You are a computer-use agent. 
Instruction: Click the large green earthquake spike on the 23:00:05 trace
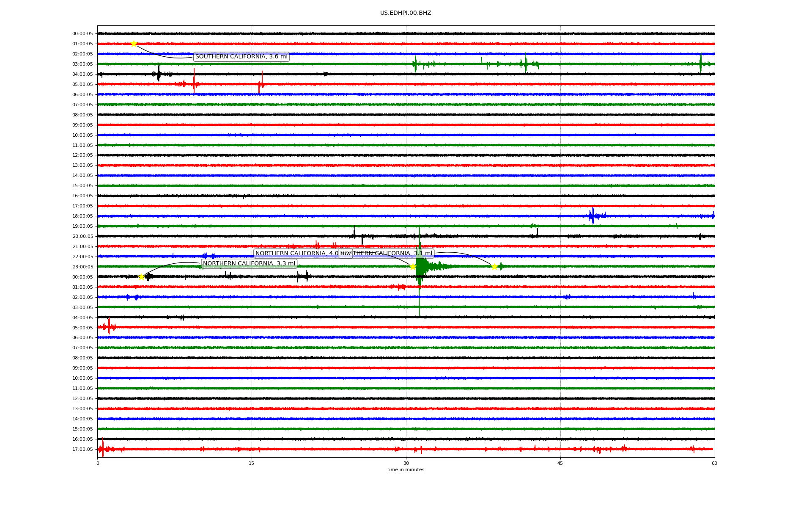420,267
